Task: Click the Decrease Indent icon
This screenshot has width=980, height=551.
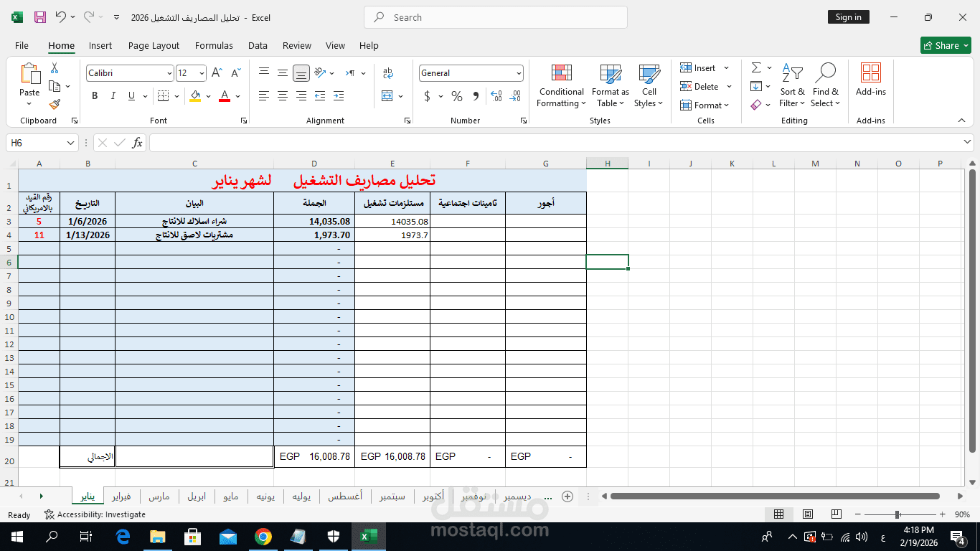Action: click(320, 96)
